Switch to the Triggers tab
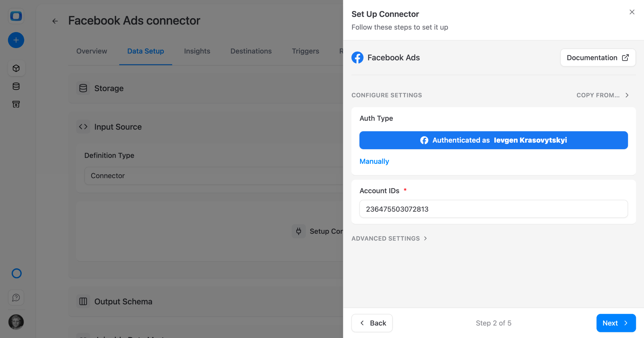This screenshot has height=338, width=644. (305, 51)
